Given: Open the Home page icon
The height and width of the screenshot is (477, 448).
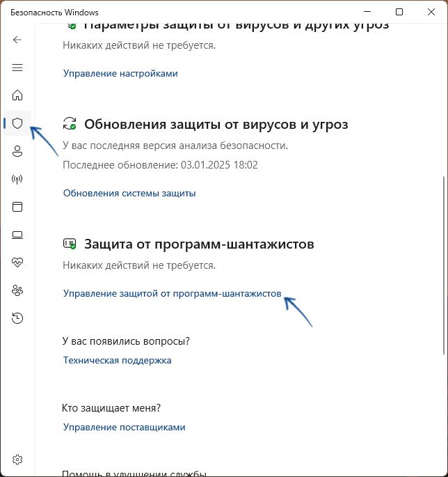Looking at the screenshot, I should click(17, 95).
